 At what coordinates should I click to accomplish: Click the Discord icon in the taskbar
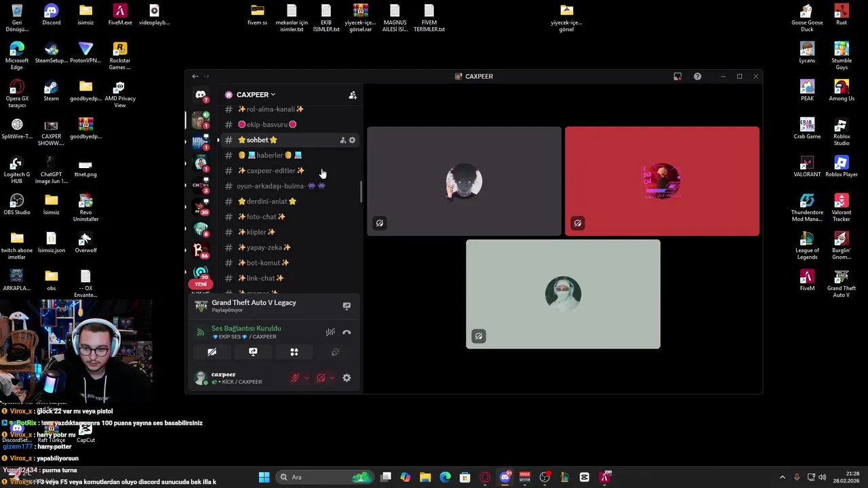[505, 477]
